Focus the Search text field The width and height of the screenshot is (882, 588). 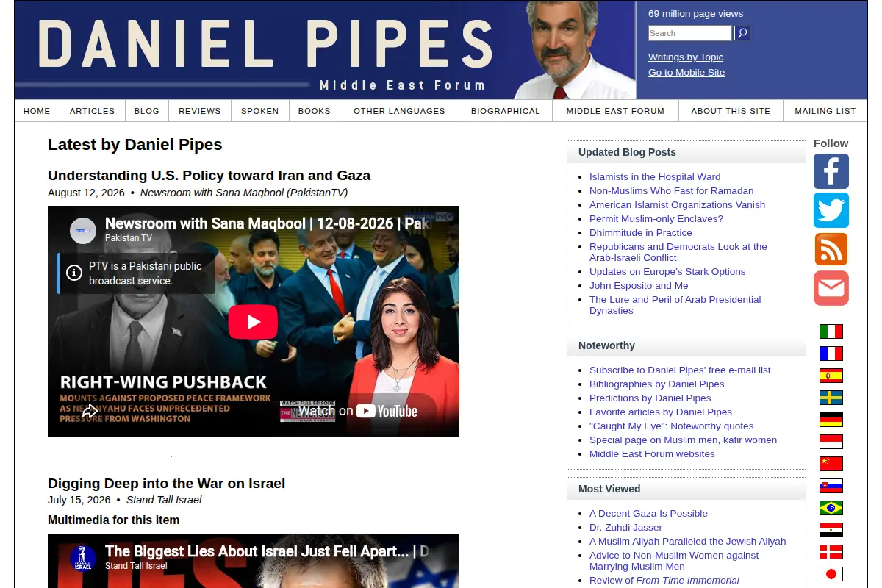click(689, 33)
